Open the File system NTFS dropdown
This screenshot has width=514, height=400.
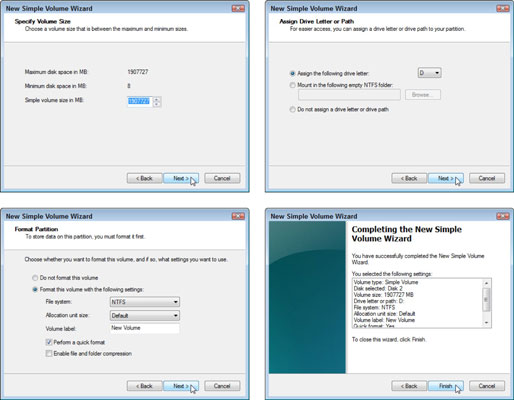[x=145, y=302]
